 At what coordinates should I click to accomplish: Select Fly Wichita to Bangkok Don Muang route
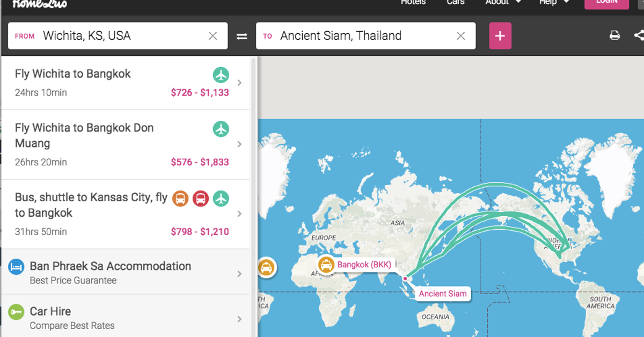coord(126,144)
